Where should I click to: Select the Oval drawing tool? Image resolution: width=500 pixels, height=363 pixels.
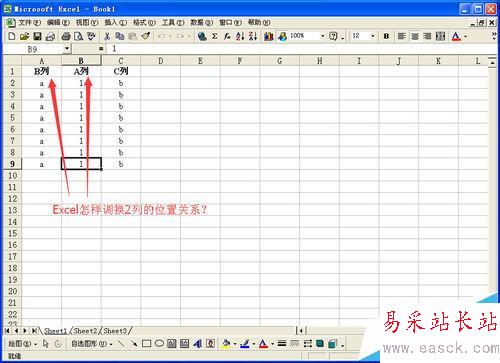159,343
